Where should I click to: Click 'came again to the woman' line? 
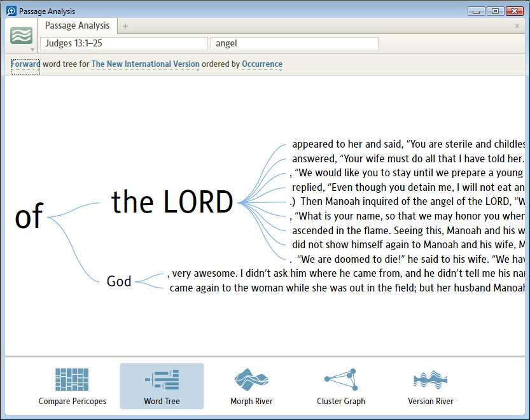tap(347, 288)
